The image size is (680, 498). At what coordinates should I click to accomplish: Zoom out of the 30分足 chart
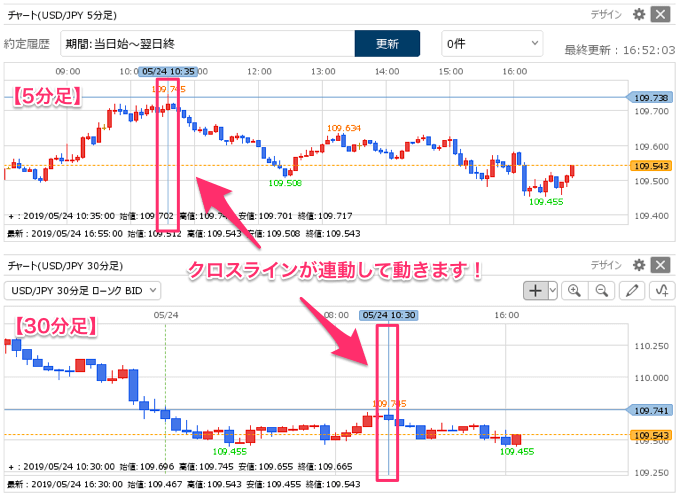point(602,291)
